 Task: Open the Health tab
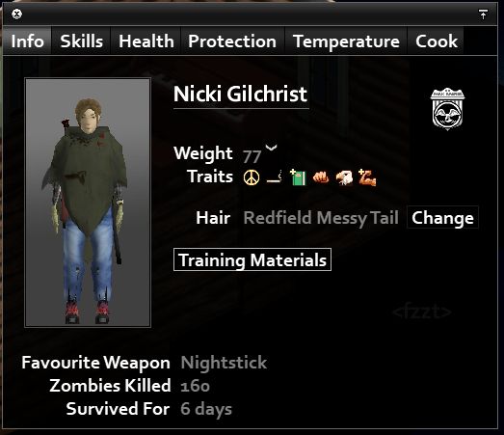pyautogui.click(x=146, y=41)
